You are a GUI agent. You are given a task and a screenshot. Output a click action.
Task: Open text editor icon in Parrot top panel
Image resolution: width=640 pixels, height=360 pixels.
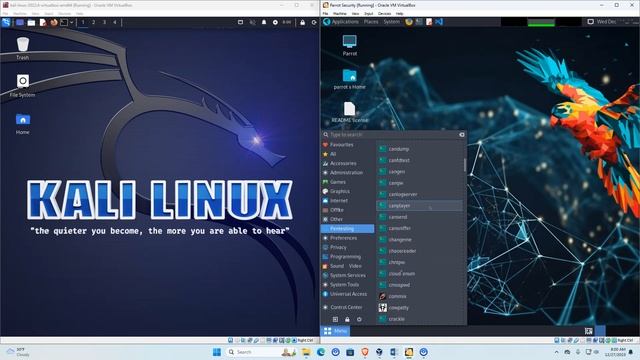[x=429, y=22]
